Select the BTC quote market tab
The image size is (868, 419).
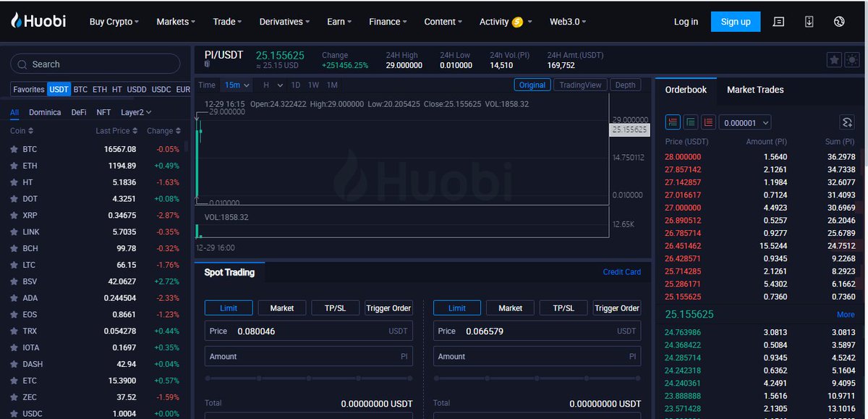[x=80, y=90]
